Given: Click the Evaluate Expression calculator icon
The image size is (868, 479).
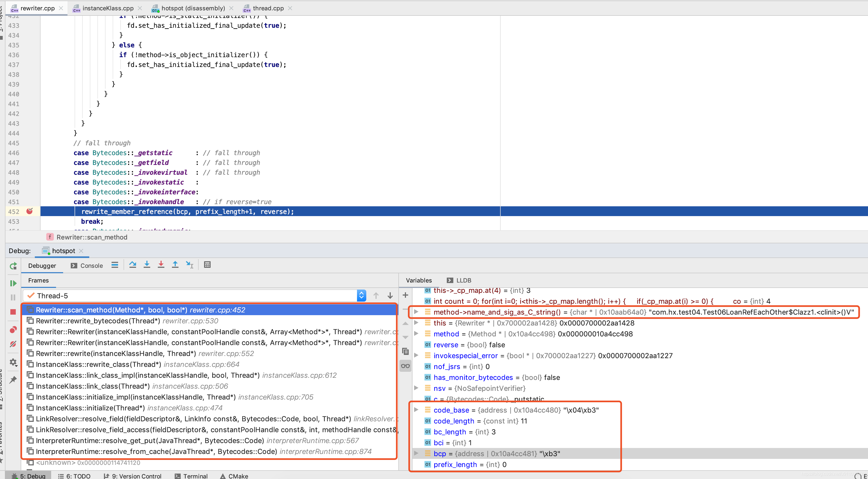Looking at the screenshot, I should pyautogui.click(x=207, y=265).
